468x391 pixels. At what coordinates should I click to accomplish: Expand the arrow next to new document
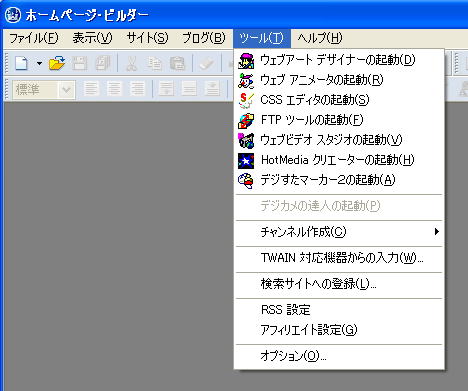[x=39, y=63]
